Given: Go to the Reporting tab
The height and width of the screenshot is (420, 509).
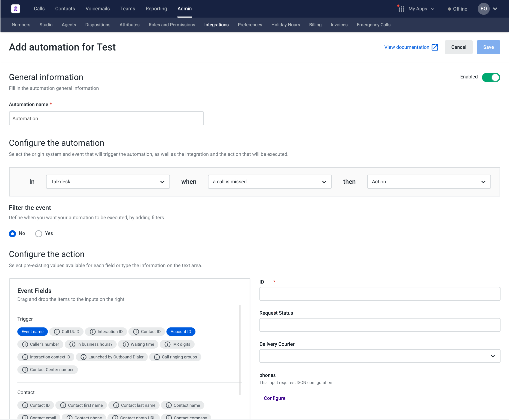Looking at the screenshot, I should tap(156, 9).
